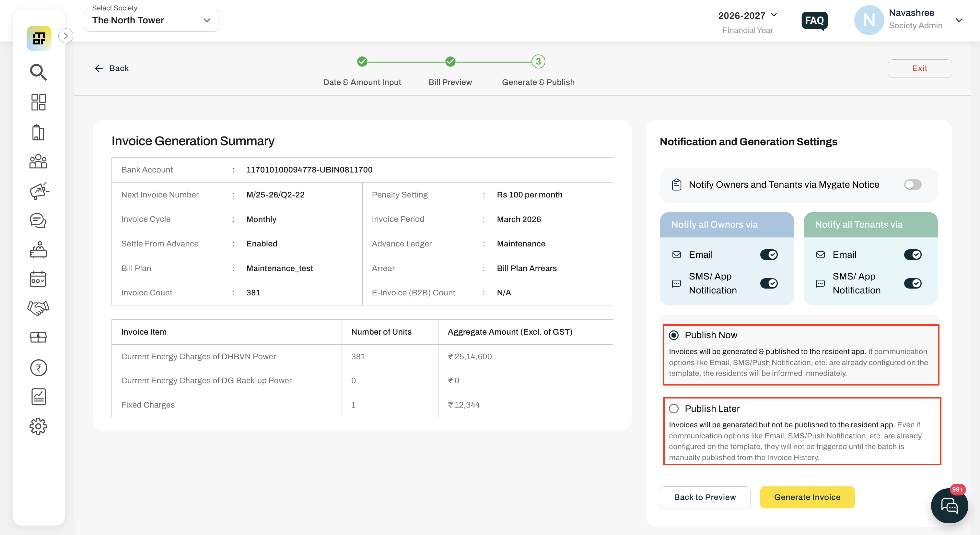
Task: Click the Mygate Notice clipboard icon
Action: pyautogui.click(x=676, y=184)
